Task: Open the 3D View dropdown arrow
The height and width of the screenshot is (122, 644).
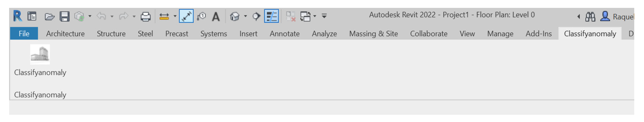Action: (246, 16)
